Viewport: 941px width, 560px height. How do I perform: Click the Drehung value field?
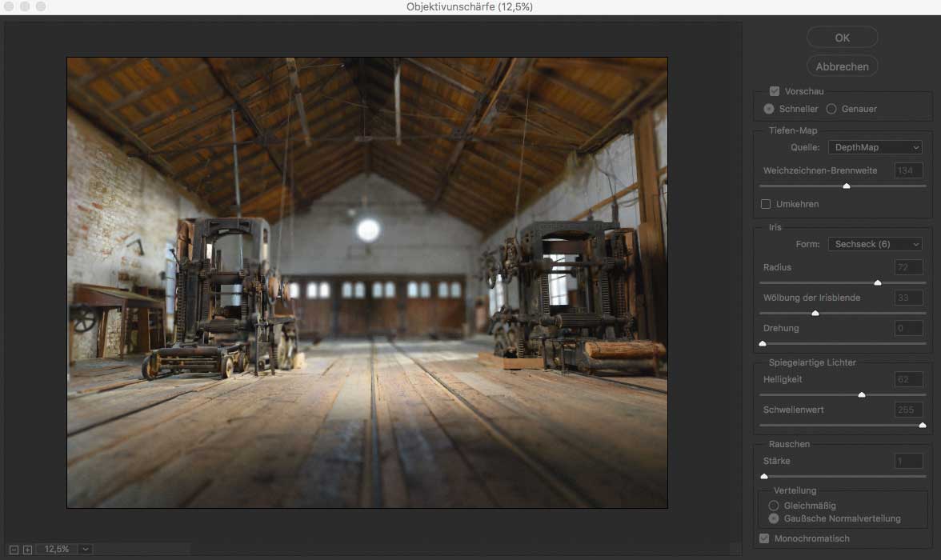(909, 328)
